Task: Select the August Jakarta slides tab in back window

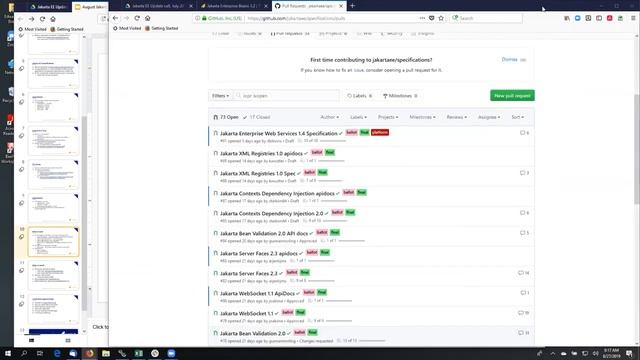Action: [91, 7]
